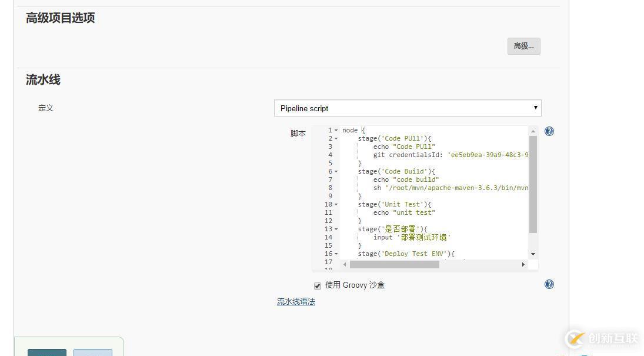Click the circular icon at bottom right corner
Viewport: 644px width, 356px height.
coord(573,339)
